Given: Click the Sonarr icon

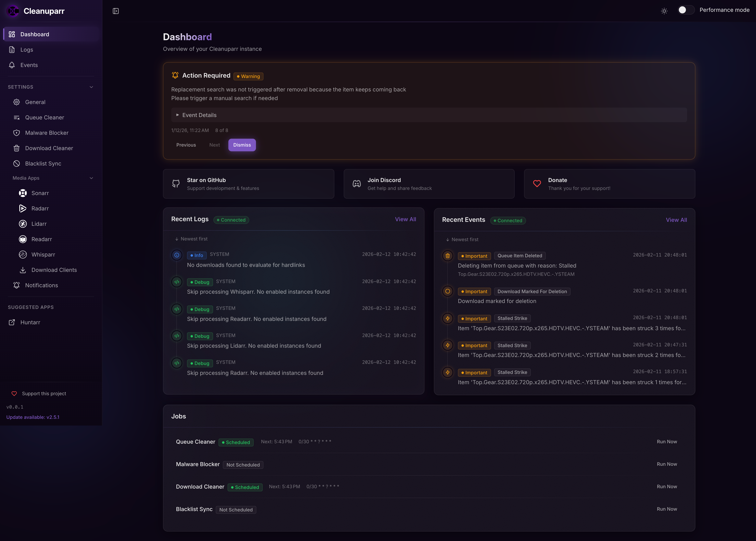Looking at the screenshot, I should click(23, 193).
